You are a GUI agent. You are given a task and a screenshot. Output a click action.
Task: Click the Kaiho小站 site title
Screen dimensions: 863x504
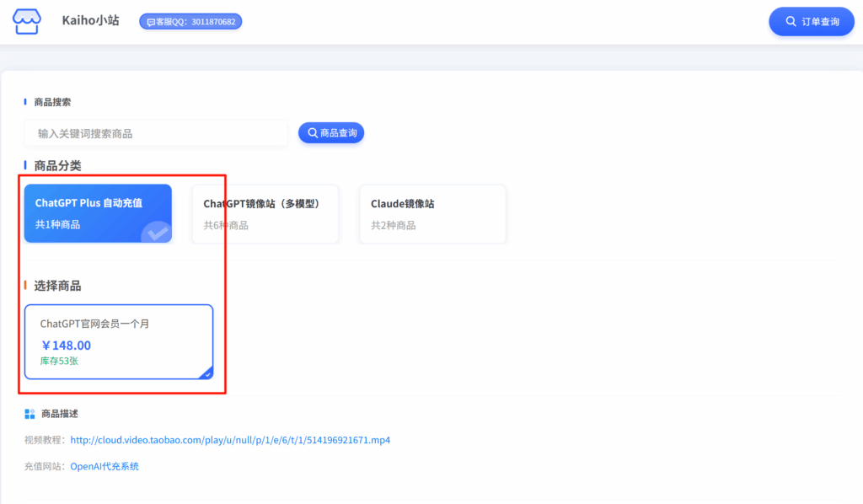(x=90, y=20)
